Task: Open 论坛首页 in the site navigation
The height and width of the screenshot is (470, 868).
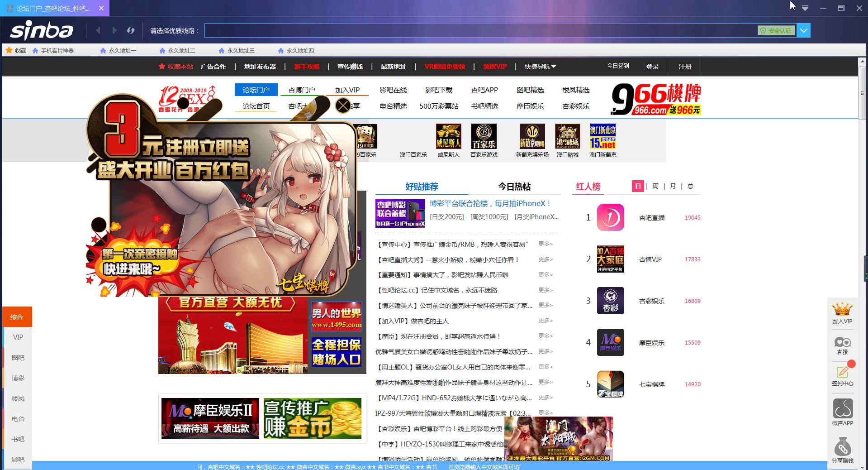Action: point(256,106)
